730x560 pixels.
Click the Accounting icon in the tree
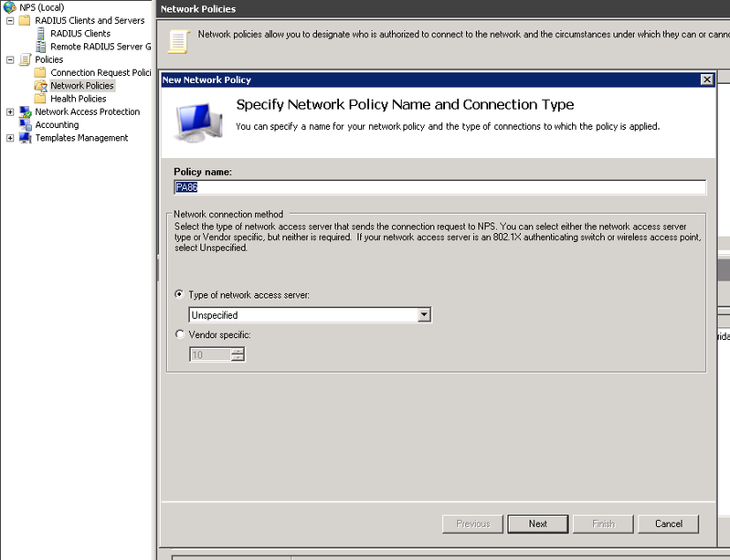(x=26, y=125)
